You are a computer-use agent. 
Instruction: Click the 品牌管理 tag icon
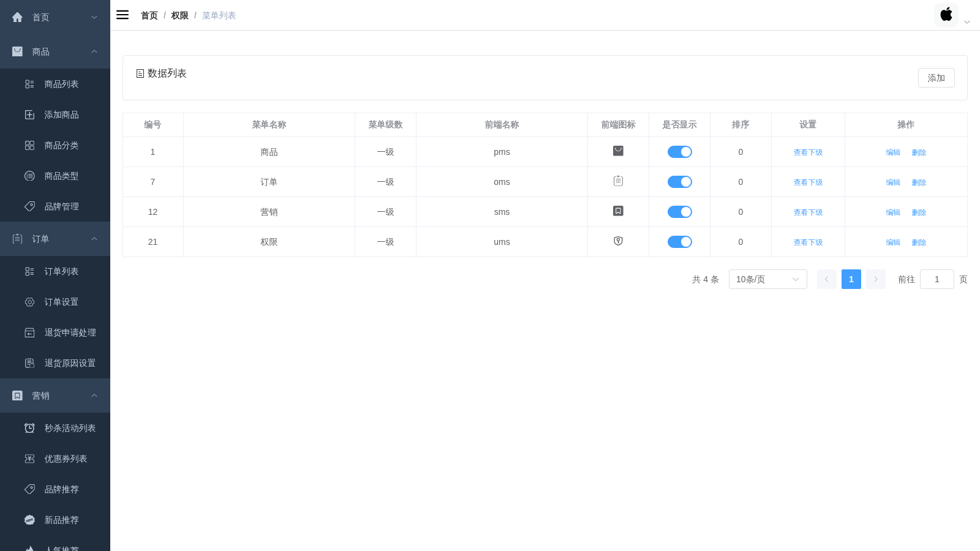(x=29, y=206)
